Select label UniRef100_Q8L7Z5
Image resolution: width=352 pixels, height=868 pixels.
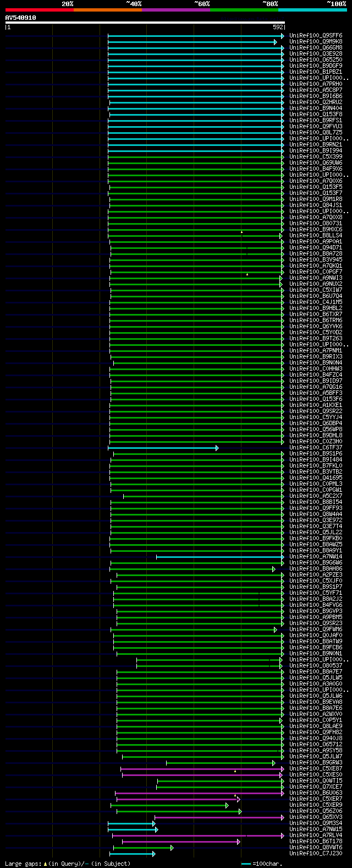point(315,133)
